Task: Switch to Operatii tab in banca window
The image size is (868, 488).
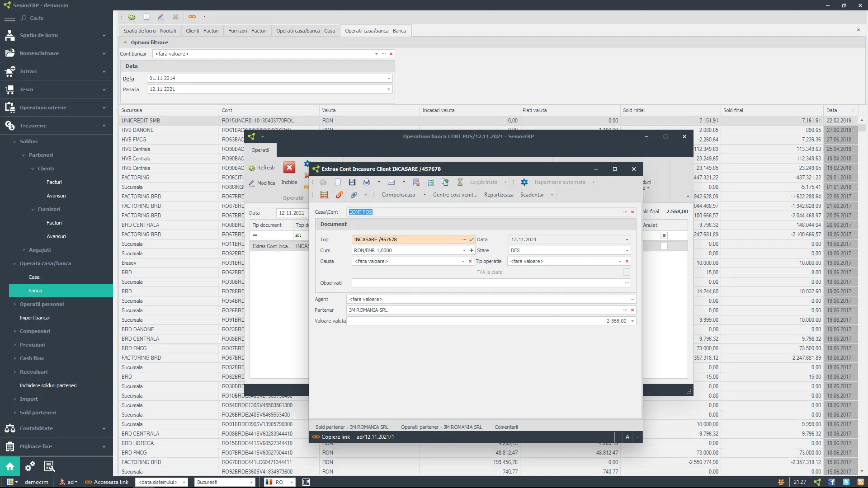Action: pos(260,150)
